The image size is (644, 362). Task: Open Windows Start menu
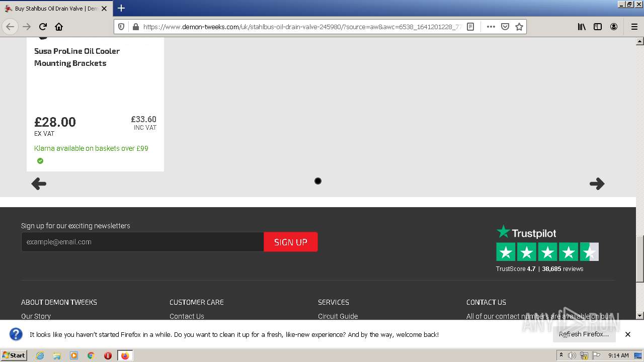pyautogui.click(x=14, y=355)
